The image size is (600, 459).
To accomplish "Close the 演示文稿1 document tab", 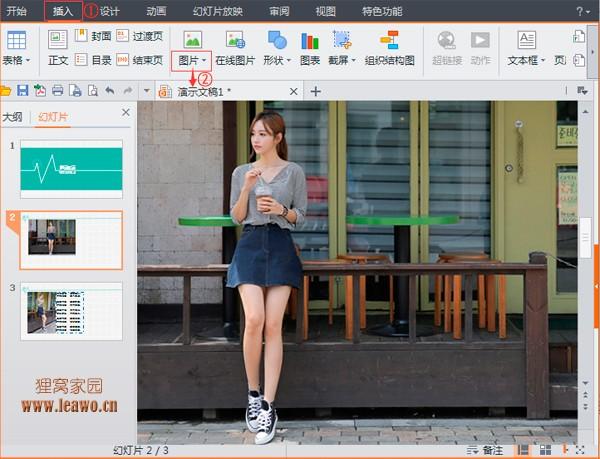I will pos(293,91).
